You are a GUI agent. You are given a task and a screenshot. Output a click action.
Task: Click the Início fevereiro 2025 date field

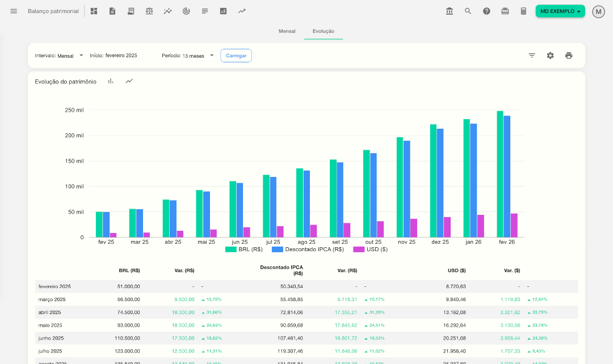(x=120, y=56)
